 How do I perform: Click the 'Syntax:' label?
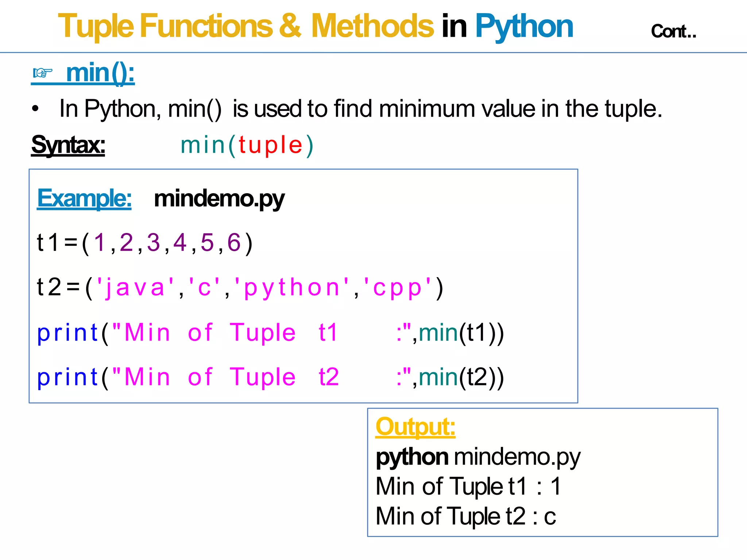pos(68,145)
